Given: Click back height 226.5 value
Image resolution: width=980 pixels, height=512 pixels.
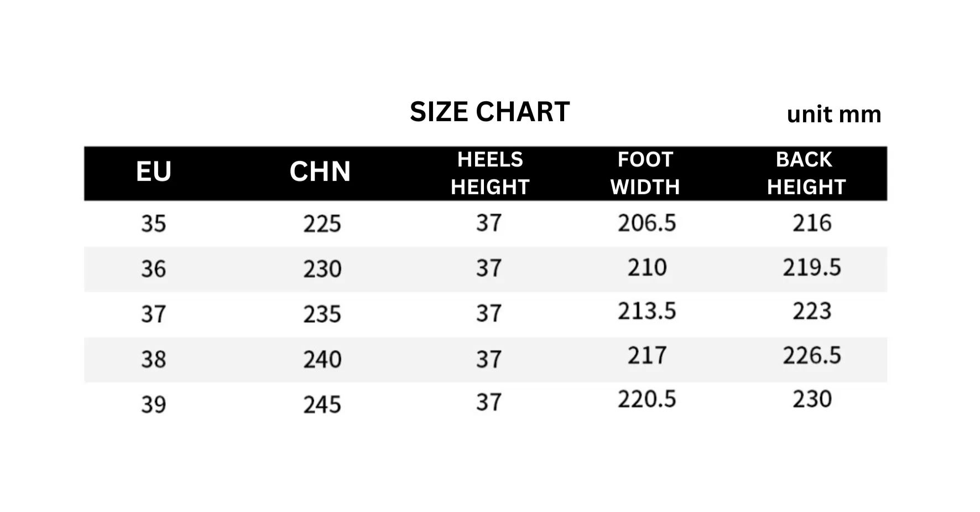Looking at the screenshot, I should click(812, 355).
